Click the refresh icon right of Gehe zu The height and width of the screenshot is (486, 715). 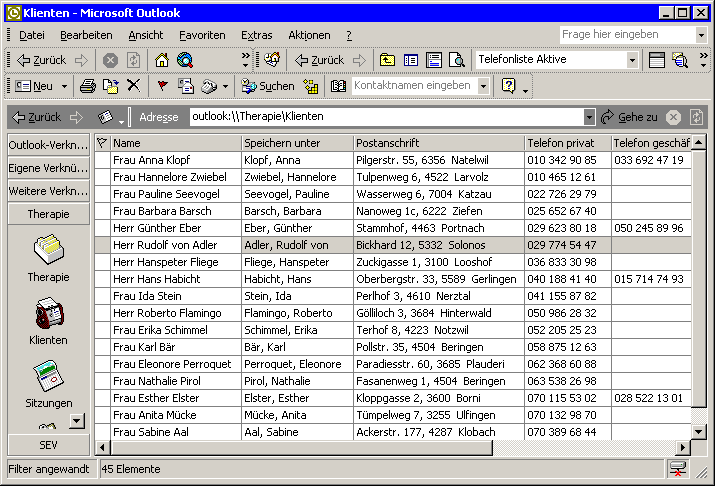tap(696, 117)
